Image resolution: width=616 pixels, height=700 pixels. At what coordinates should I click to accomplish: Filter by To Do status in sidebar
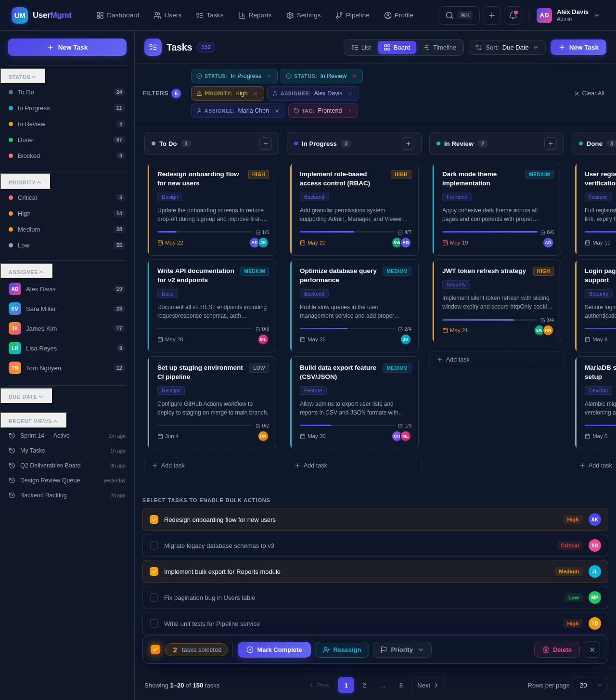(x=67, y=92)
